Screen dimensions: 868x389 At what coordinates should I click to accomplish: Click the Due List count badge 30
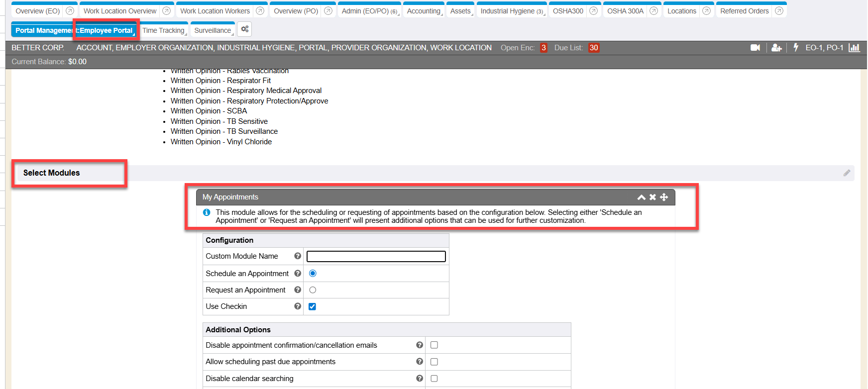click(x=594, y=48)
